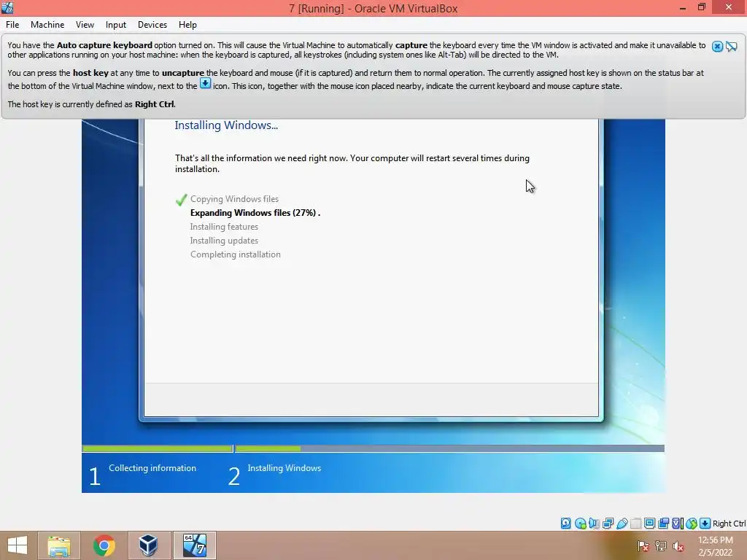Click the keyboard capture arrow icon
Screen dimensions: 747x560
[705, 524]
